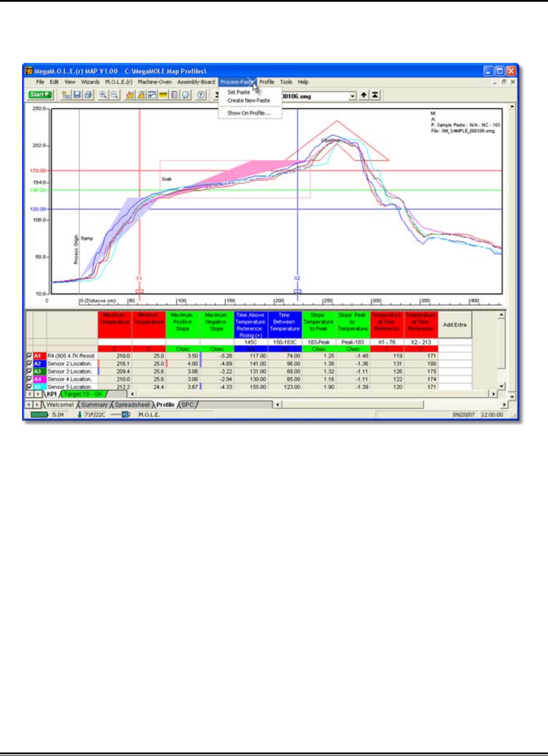
Task: Open the Assembly-Board menu
Action: 196,82
